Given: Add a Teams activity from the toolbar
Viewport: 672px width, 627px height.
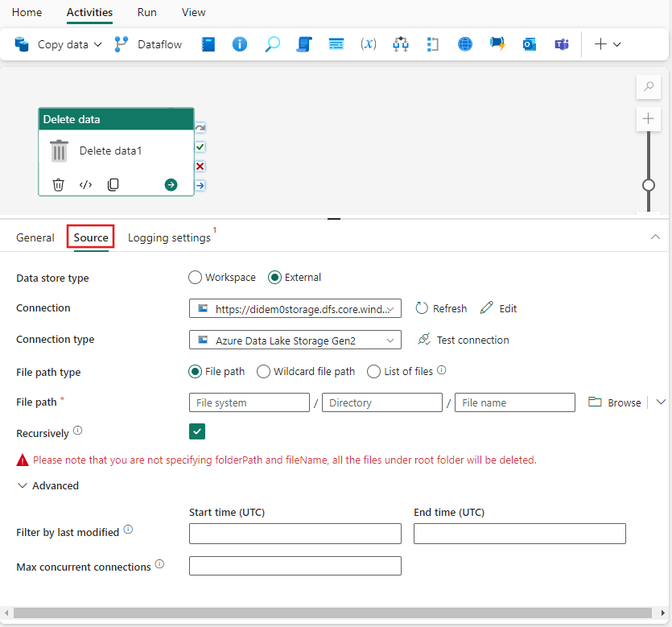Looking at the screenshot, I should (561, 44).
